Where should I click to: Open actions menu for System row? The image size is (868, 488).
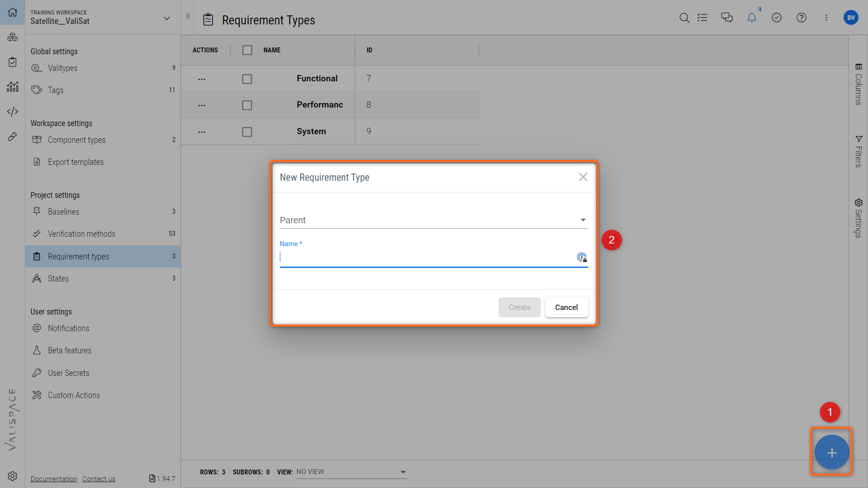pyautogui.click(x=202, y=132)
